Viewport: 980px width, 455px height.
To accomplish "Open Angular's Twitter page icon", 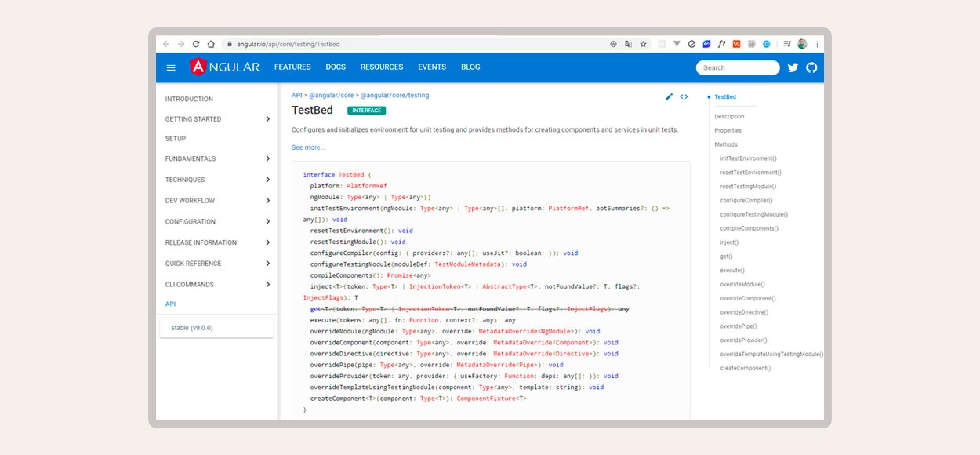I will click(x=793, y=67).
